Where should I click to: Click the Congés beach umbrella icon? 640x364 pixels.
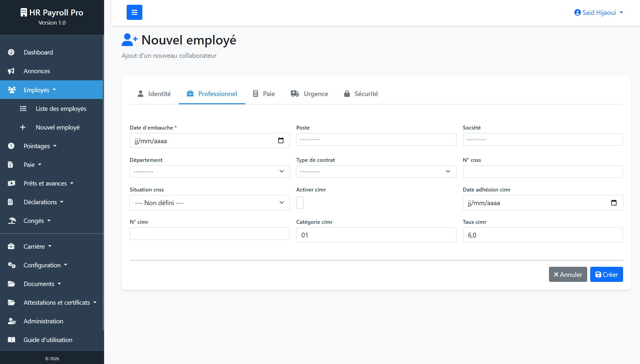tap(12, 221)
